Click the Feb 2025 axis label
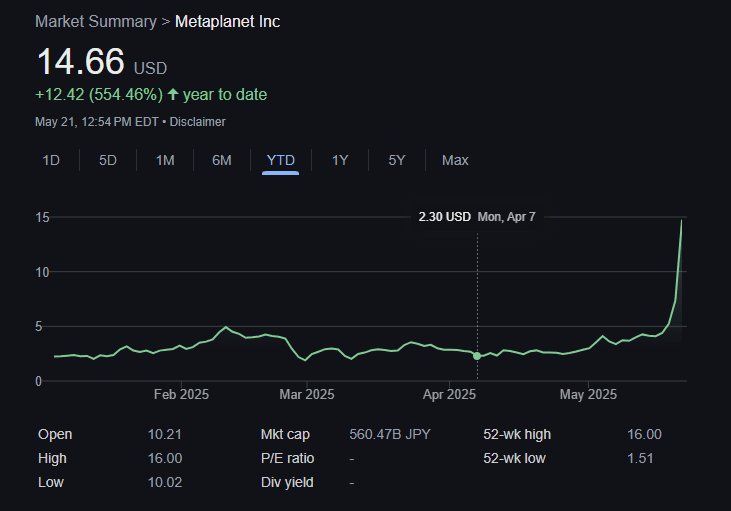 click(x=181, y=394)
